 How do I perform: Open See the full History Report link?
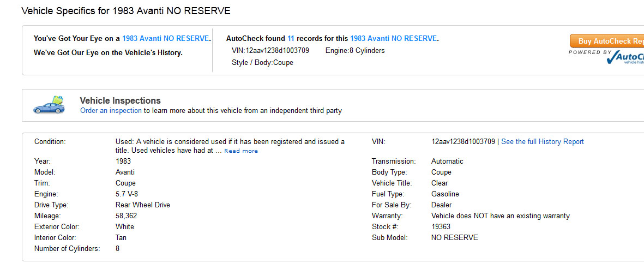click(x=542, y=142)
